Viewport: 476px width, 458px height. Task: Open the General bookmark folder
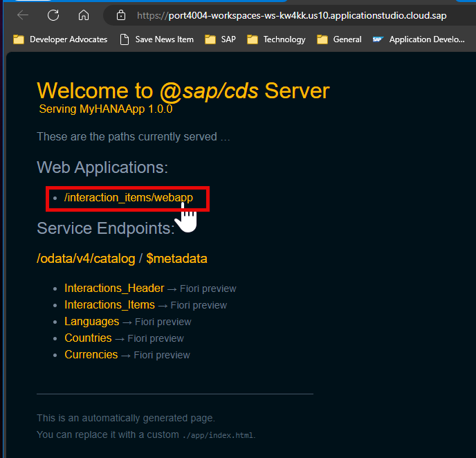[339, 39]
